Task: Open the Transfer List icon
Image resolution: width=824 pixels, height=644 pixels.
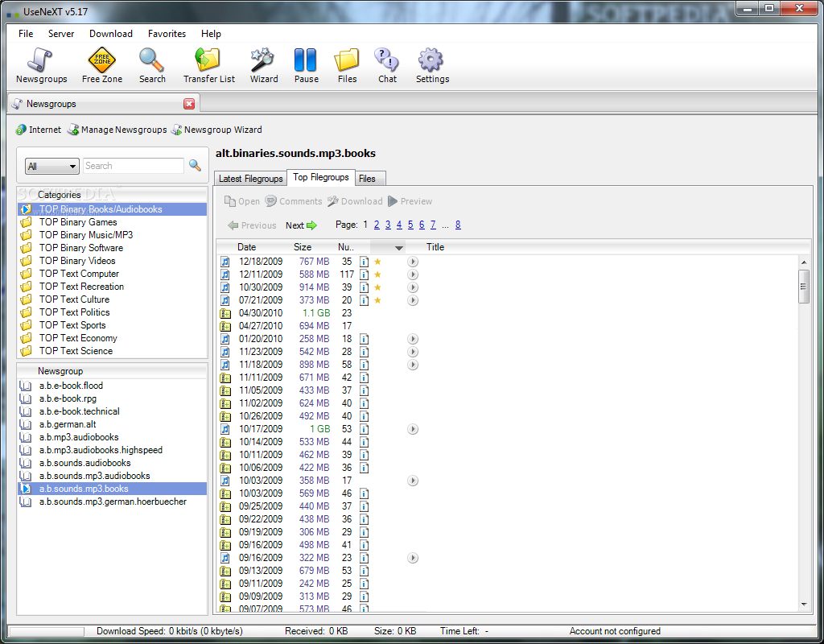Action: coord(208,66)
